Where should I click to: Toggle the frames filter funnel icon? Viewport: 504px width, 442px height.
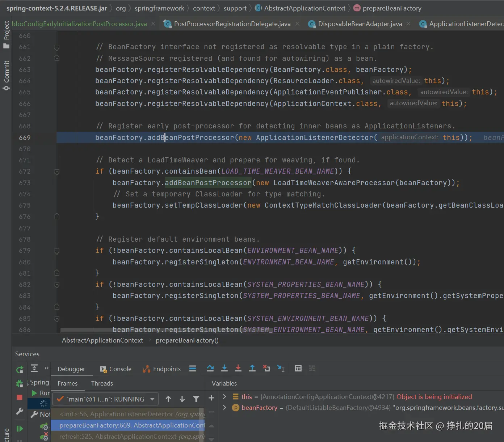point(196,399)
